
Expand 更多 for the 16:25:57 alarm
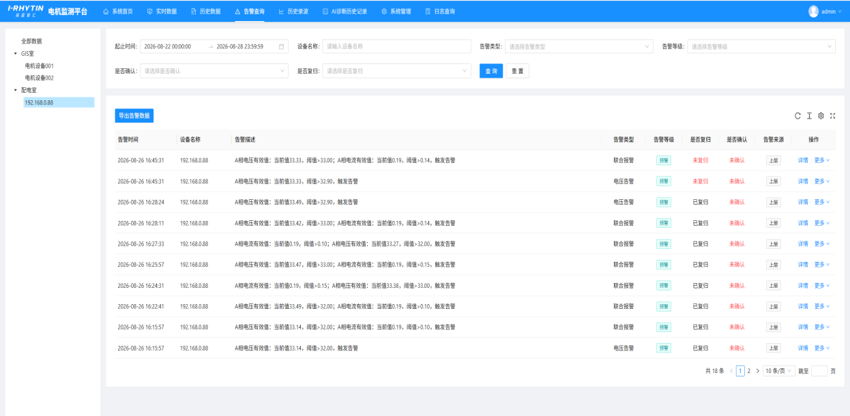tap(822, 264)
